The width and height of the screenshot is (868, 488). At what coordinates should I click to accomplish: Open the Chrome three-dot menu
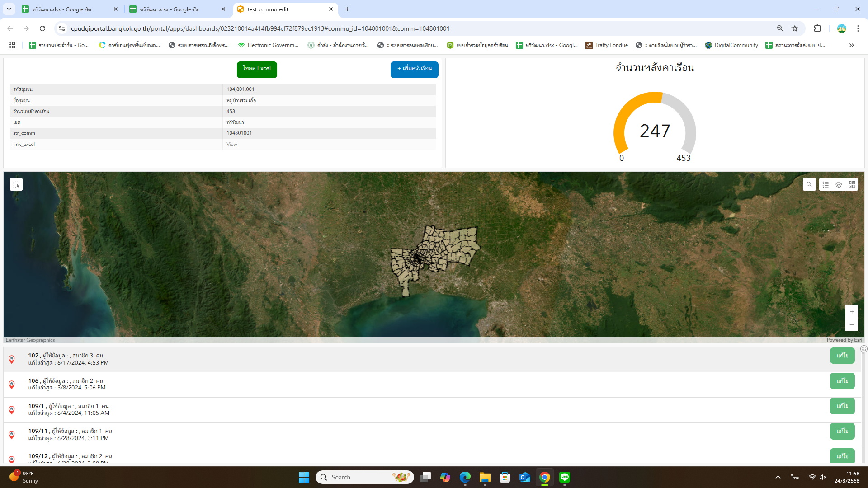click(x=858, y=28)
